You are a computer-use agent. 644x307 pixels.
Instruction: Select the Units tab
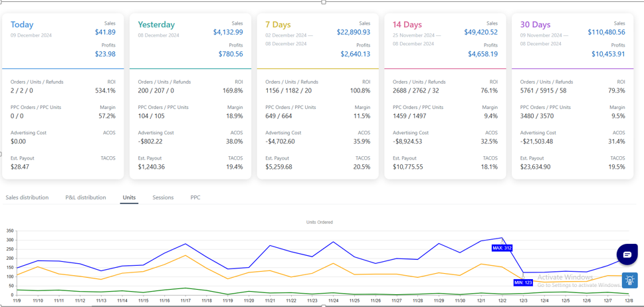pyautogui.click(x=129, y=197)
